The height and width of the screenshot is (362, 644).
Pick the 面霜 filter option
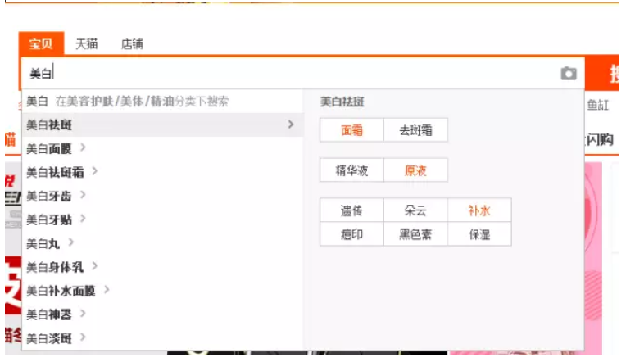tap(351, 129)
